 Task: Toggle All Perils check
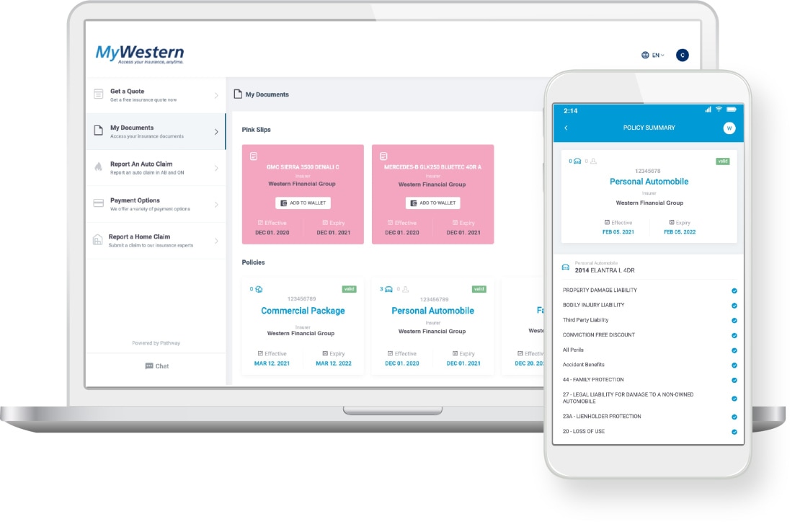pos(734,350)
